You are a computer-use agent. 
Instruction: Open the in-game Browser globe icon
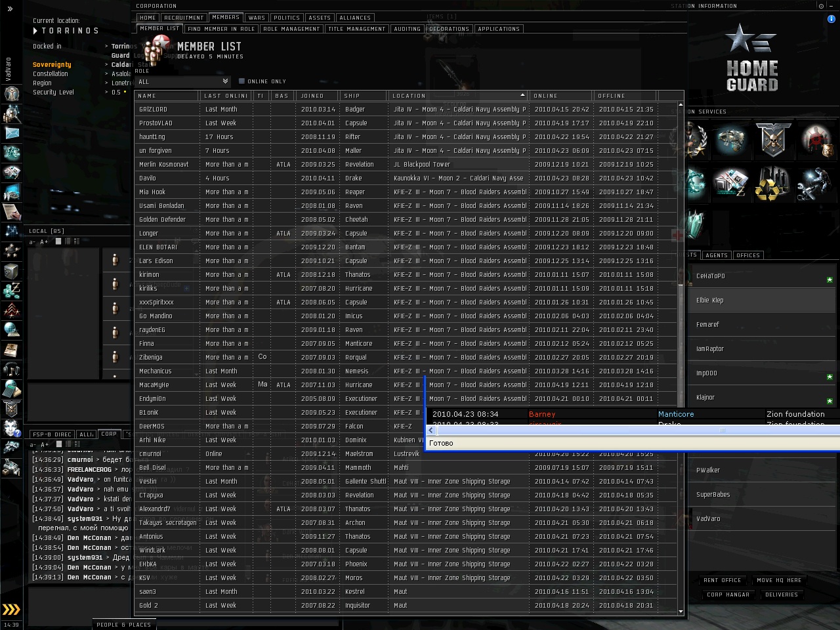point(11,329)
